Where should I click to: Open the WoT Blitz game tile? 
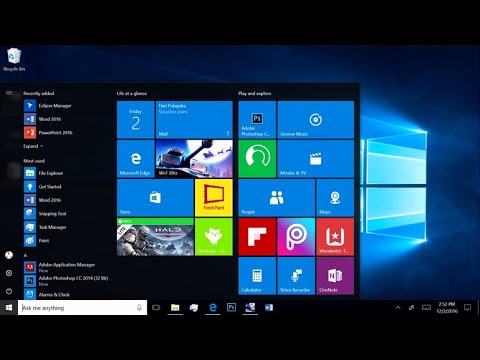point(194,159)
